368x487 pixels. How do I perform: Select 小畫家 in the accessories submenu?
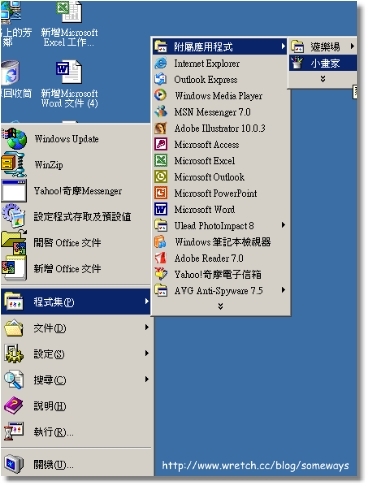pyautogui.click(x=323, y=63)
